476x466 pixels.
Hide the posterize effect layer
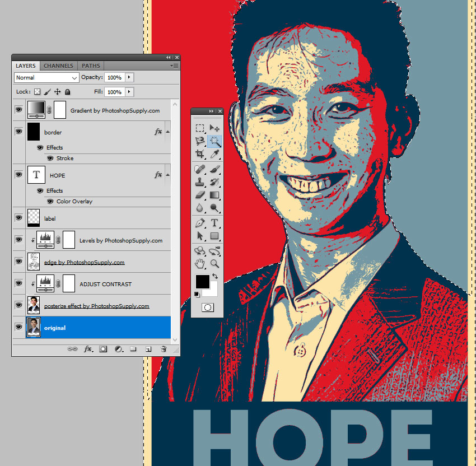(x=19, y=305)
